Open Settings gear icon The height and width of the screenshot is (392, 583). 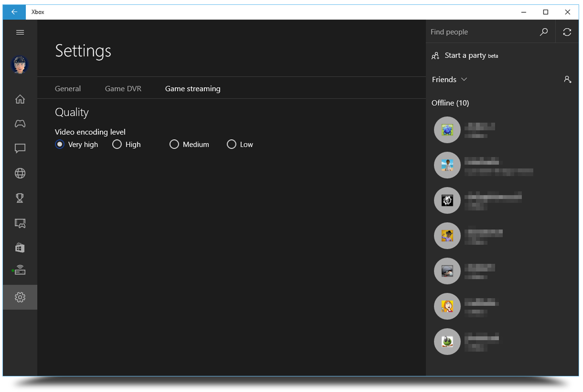click(20, 297)
